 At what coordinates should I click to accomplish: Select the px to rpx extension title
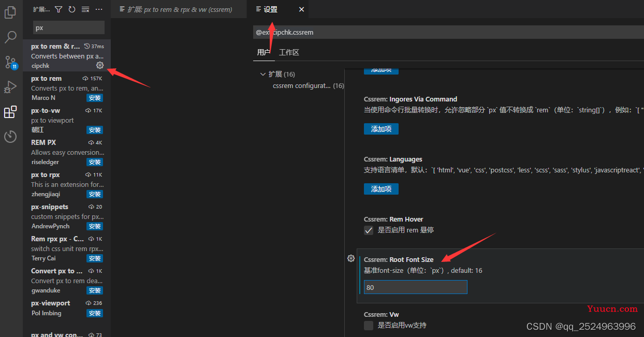[x=46, y=175]
